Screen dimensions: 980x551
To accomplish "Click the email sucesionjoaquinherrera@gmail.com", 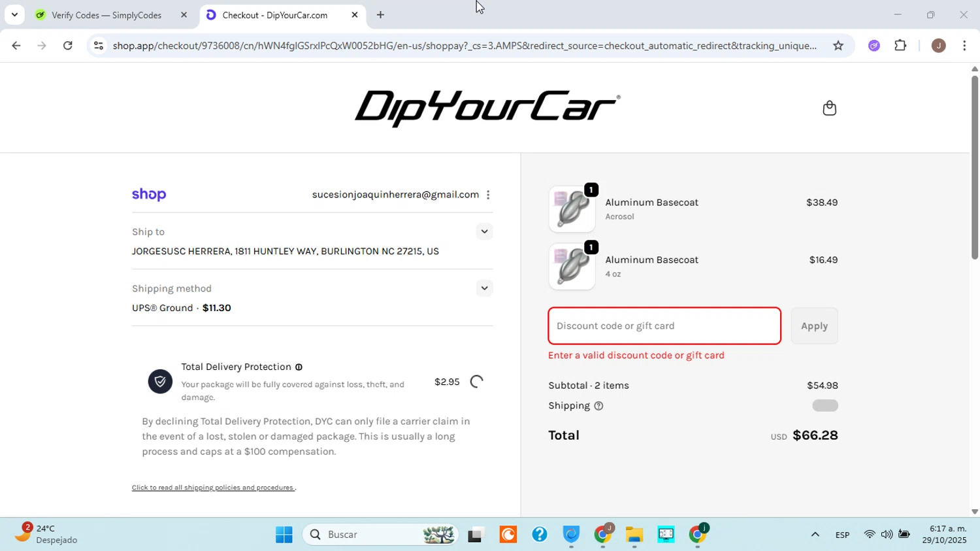I will pos(395,195).
